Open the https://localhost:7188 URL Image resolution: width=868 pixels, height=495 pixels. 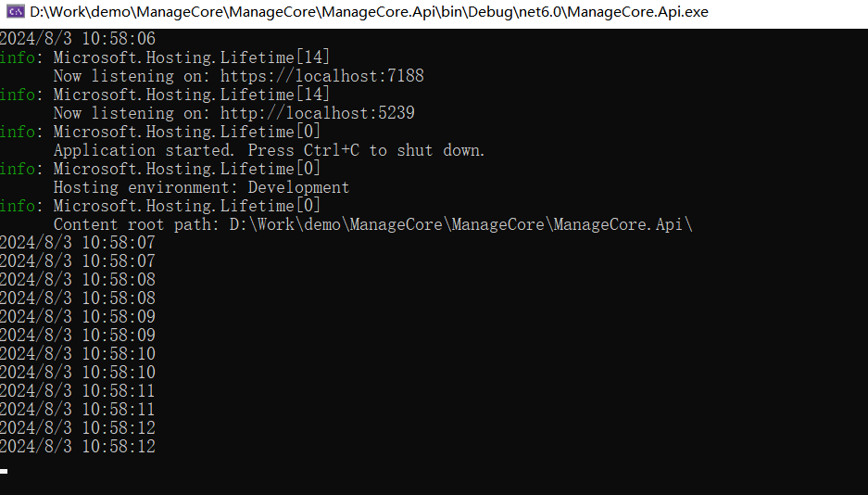321,76
